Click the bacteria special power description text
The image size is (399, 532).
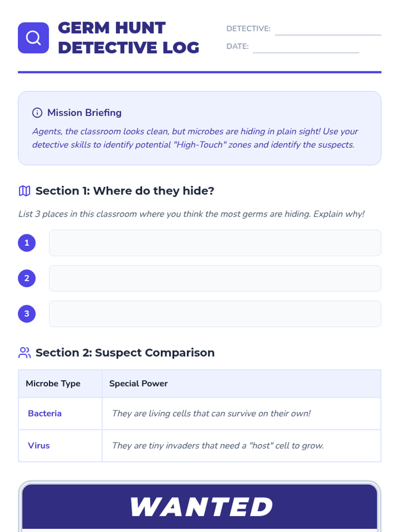click(x=211, y=413)
